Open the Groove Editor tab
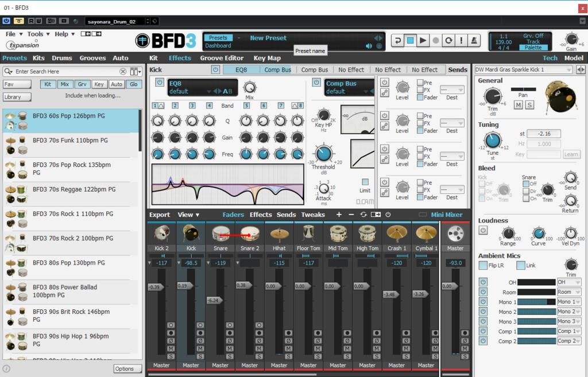 [222, 58]
